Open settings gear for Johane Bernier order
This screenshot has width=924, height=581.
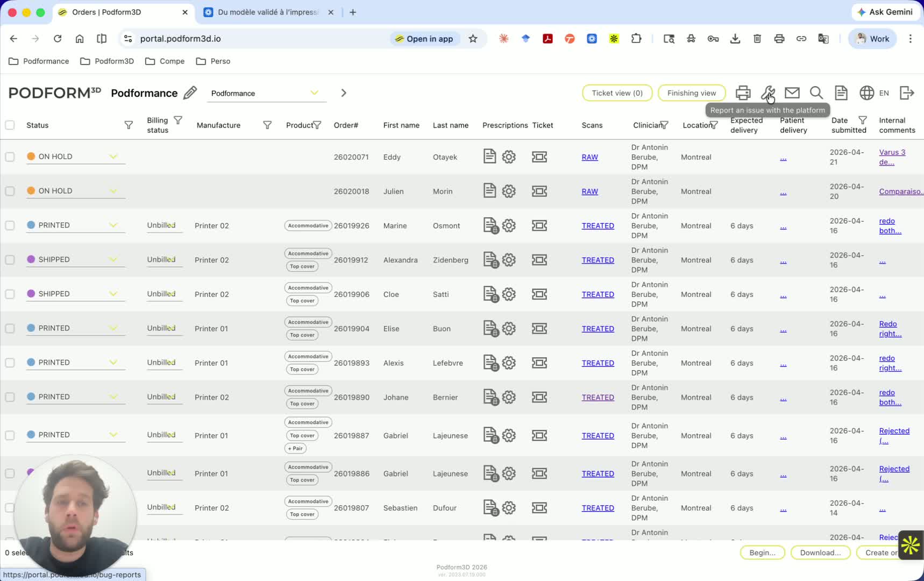(509, 397)
